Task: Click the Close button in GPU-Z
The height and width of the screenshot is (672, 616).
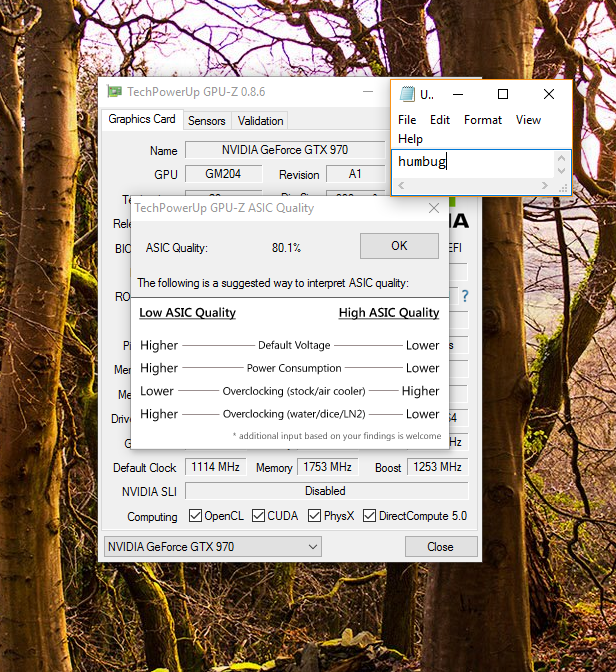Action: pos(440,547)
